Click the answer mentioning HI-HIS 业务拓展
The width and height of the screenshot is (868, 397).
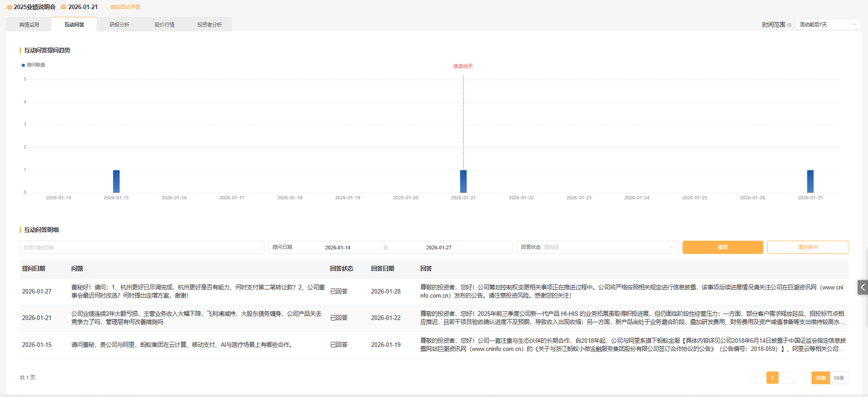point(632,318)
